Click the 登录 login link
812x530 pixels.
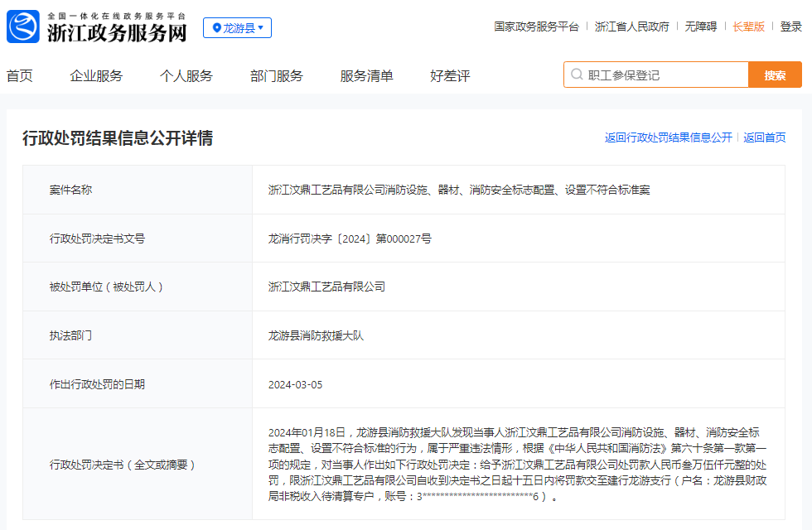(x=790, y=26)
